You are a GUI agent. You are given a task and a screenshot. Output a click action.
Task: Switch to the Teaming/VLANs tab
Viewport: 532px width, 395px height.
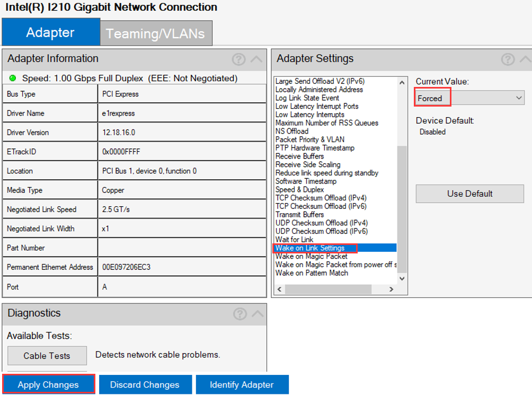(x=156, y=33)
